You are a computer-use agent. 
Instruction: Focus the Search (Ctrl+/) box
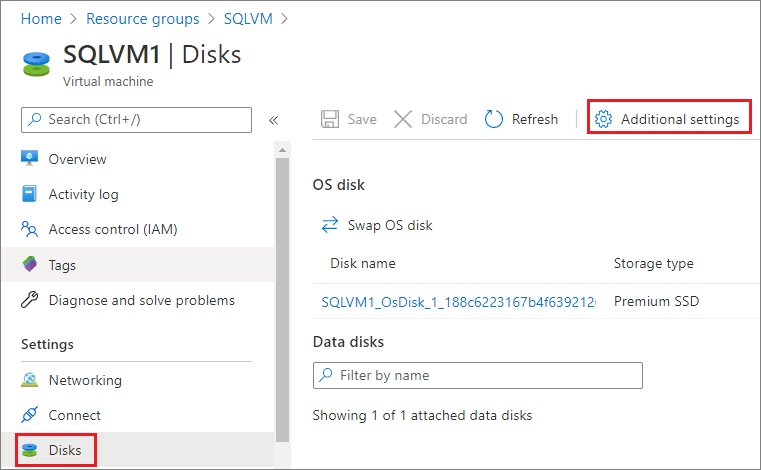(x=136, y=120)
